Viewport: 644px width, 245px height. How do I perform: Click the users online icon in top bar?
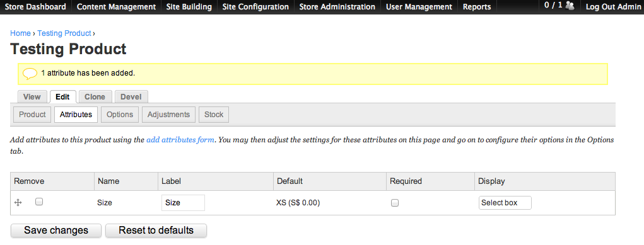tap(570, 6)
